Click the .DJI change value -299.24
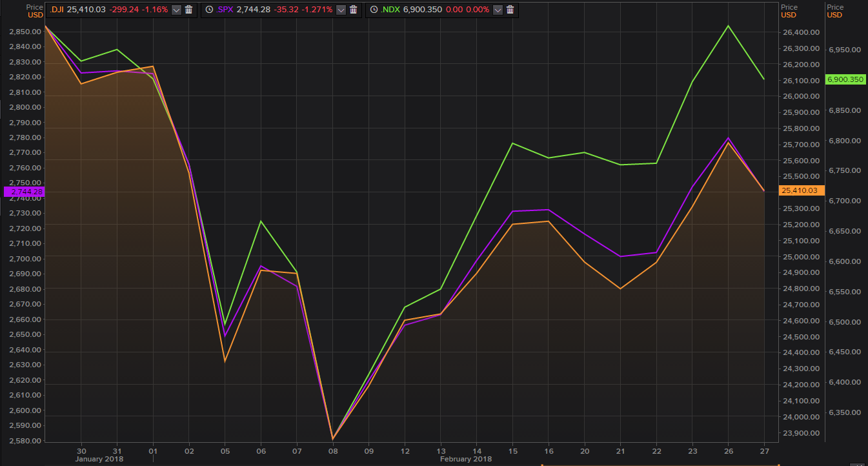 click(x=123, y=10)
